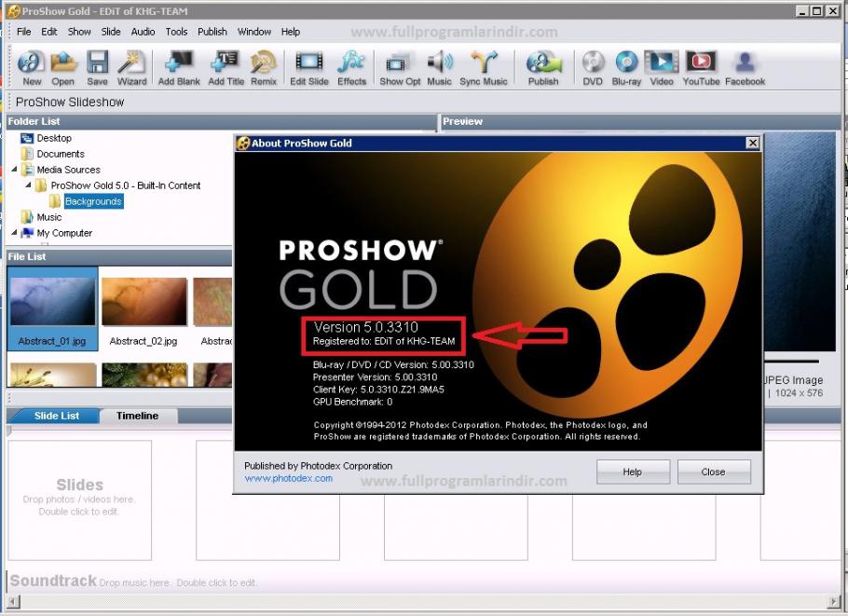Viewport: 848px width, 616px height.
Task: Click the New show toolbar icon
Action: pos(32,68)
